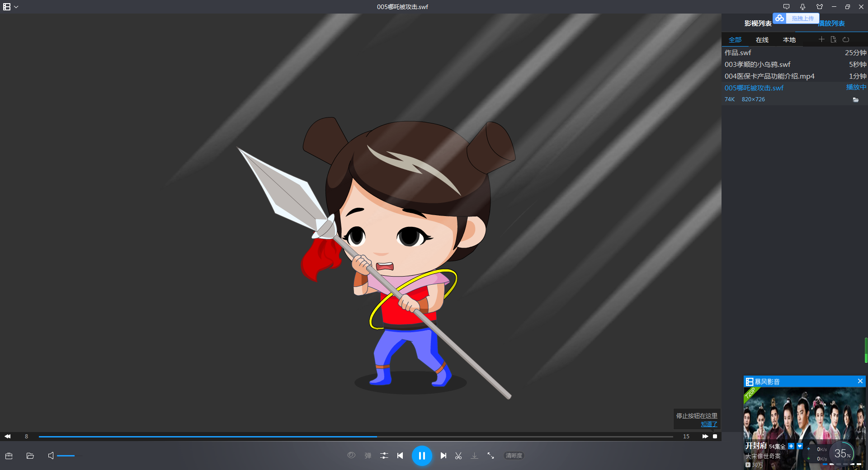The height and width of the screenshot is (470, 868).
Task: Expand the main menu dropdown arrow
Action: 16,7
